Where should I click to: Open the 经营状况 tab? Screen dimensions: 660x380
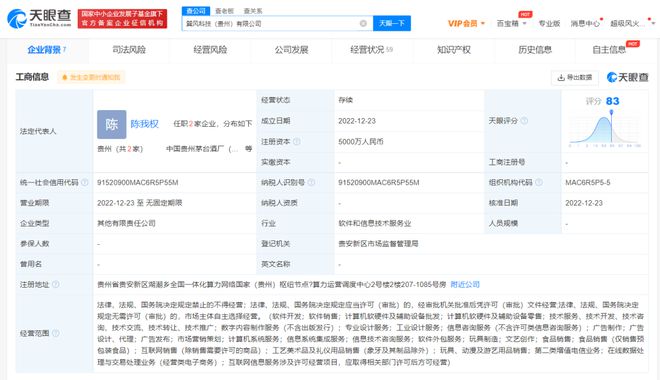pyautogui.click(x=371, y=50)
